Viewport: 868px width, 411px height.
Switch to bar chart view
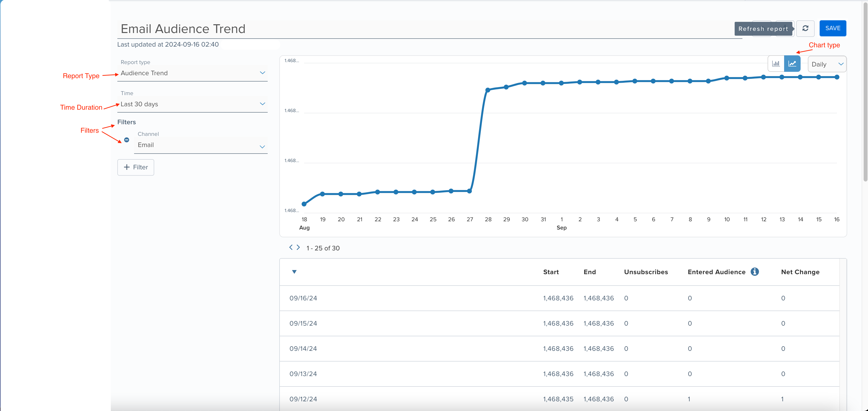776,64
